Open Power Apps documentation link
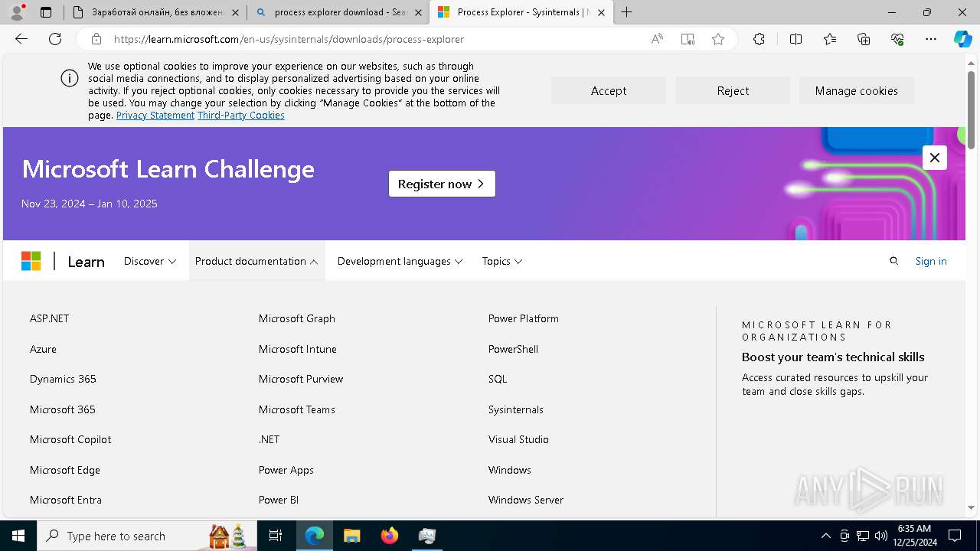Screen dimensions: 980x551 (x=286, y=470)
